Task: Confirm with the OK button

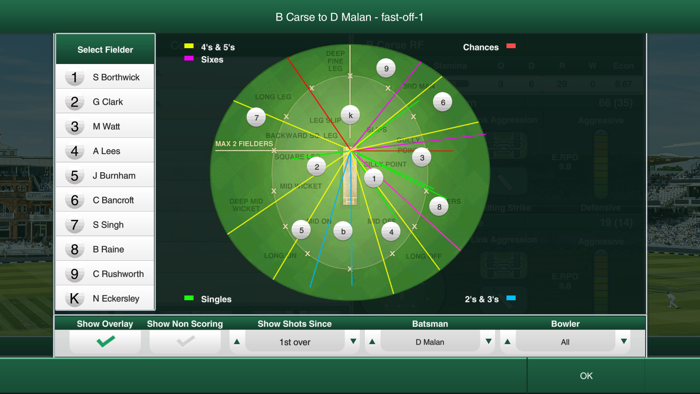Action: click(x=586, y=376)
